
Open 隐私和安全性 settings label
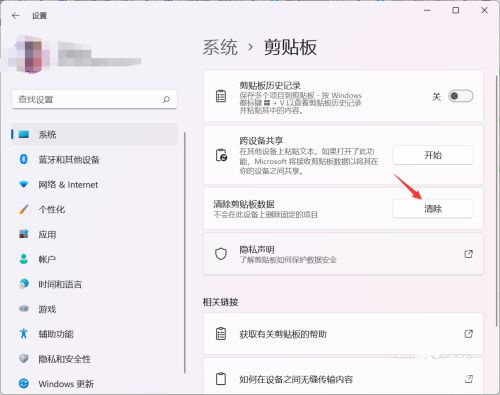coord(65,359)
